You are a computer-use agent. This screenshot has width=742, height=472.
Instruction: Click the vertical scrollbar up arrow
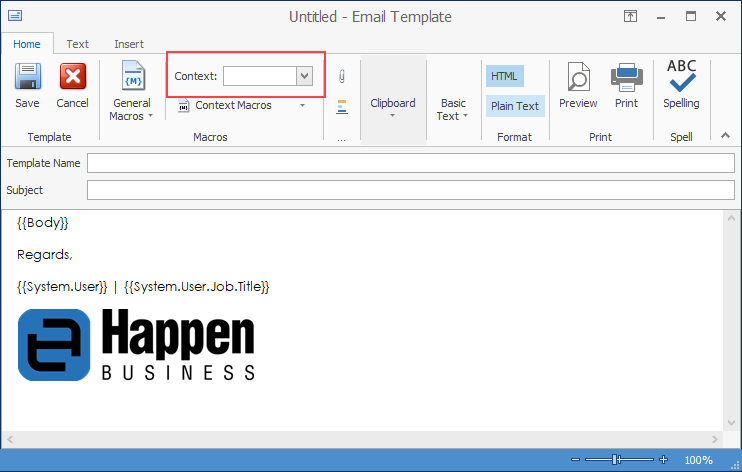pos(731,218)
